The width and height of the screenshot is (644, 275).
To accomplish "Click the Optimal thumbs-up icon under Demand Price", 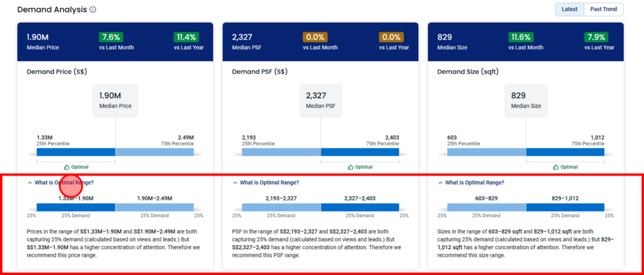I will [x=67, y=167].
